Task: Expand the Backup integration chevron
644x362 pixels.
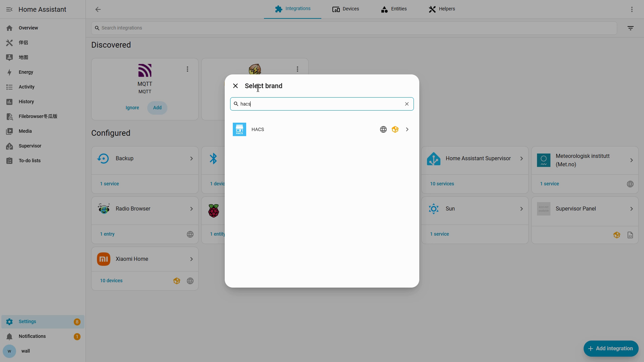Action: [x=192, y=159]
